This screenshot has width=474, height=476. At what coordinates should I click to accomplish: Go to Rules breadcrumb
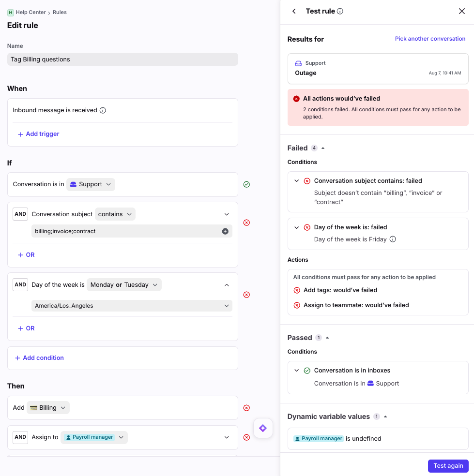coord(60,12)
